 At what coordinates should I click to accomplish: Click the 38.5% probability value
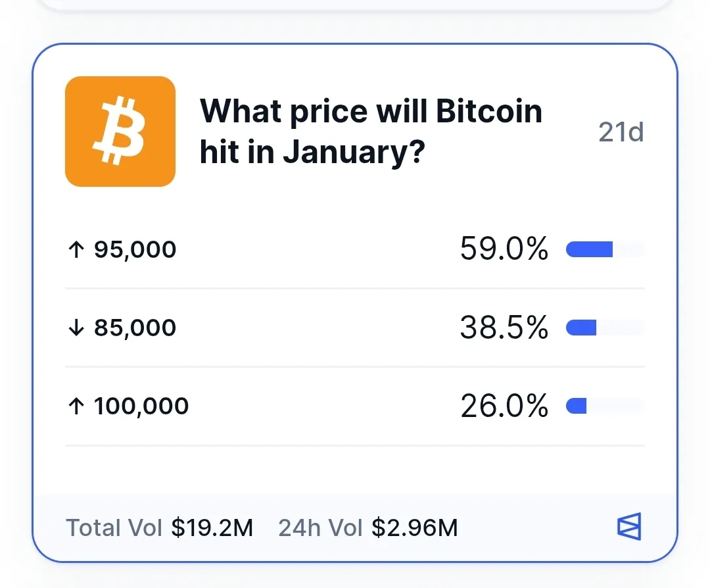pos(504,328)
